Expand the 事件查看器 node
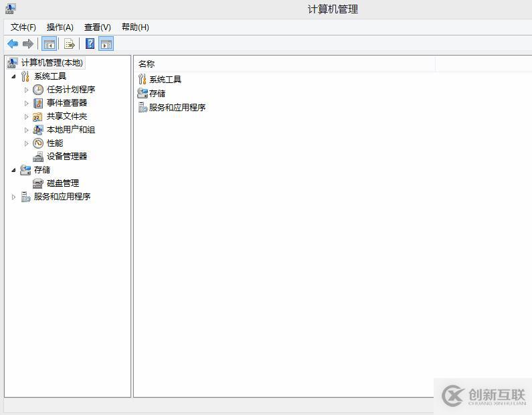 click(x=26, y=103)
